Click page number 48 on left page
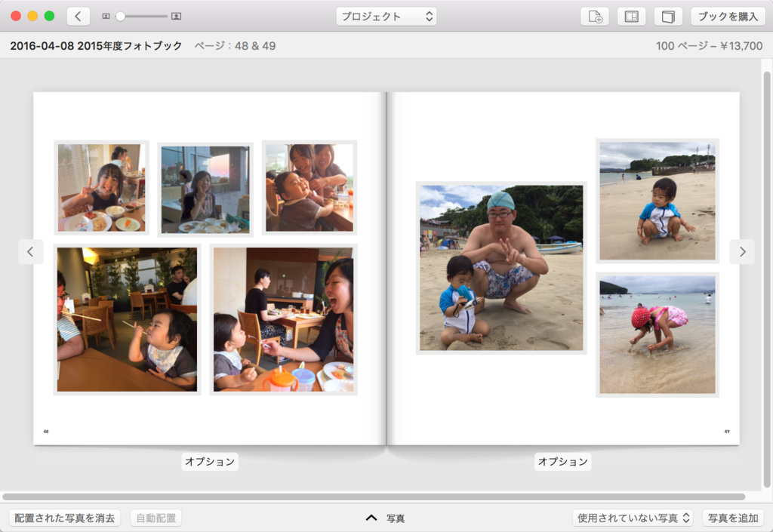Viewport: 773px width, 532px height. pyautogui.click(x=46, y=432)
